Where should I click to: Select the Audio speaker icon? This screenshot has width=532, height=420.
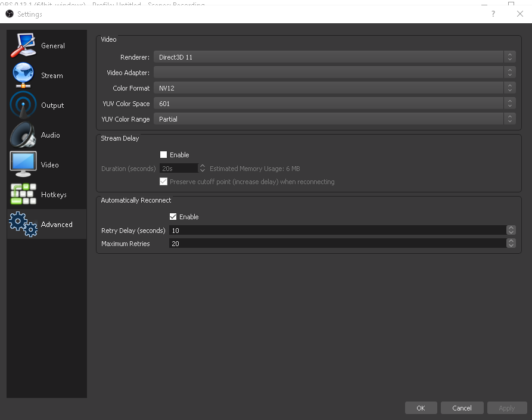(x=23, y=135)
